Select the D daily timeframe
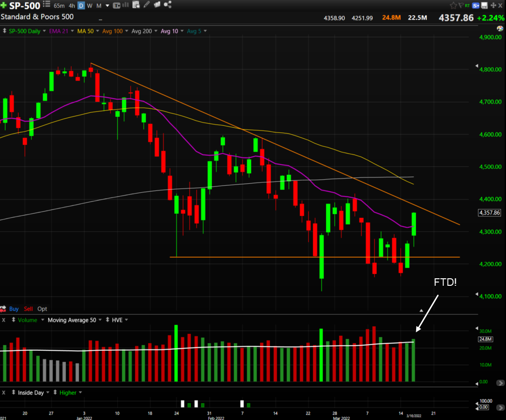506x420 pixels. pos(81,6)
